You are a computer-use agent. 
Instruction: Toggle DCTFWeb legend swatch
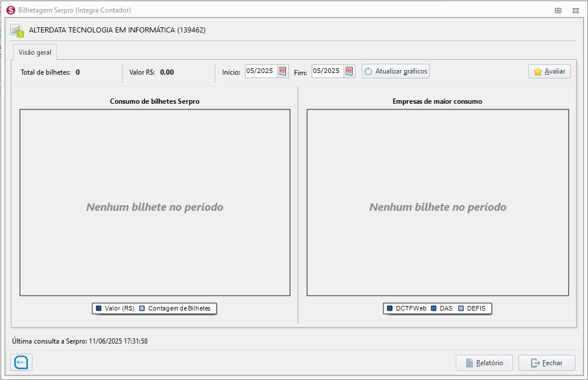click(390, 308)
